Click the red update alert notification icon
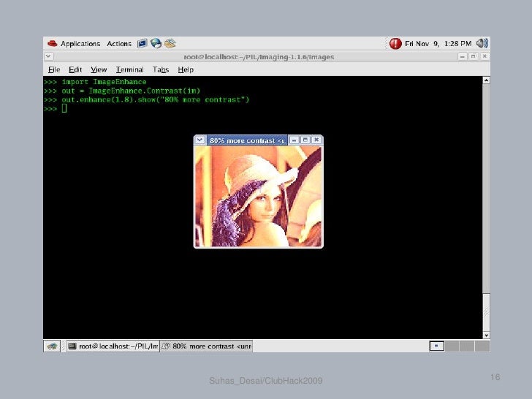532x399 pixels. coord(395,43)
